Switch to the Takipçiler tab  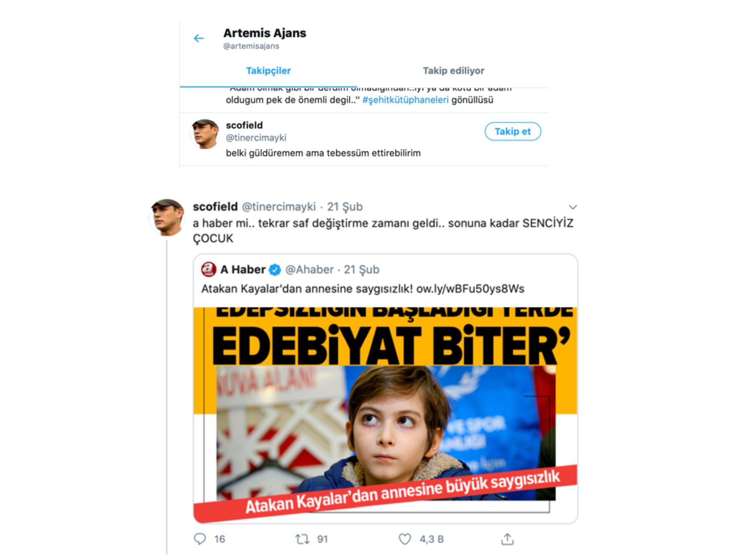pyautogui.click(x=268, y=71)
